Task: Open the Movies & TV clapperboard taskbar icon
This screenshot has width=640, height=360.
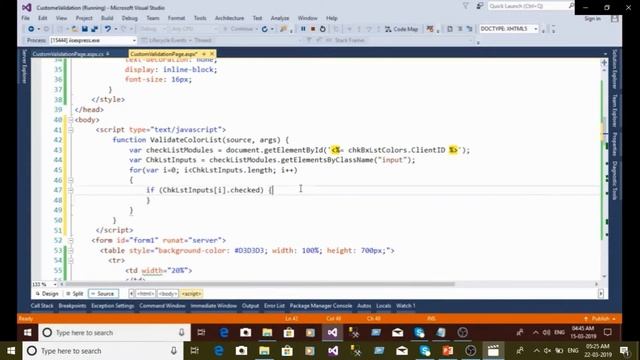Action: tap(493, 351)
